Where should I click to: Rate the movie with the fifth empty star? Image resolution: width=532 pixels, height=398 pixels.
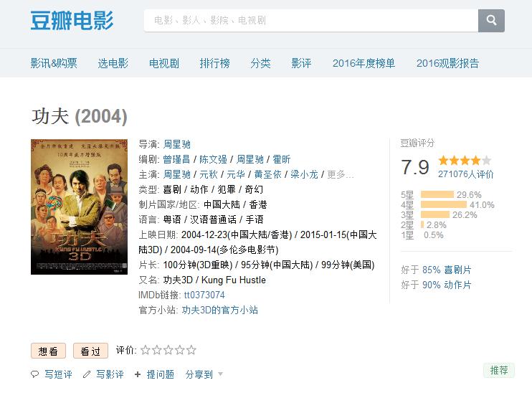tap(191, 351)
